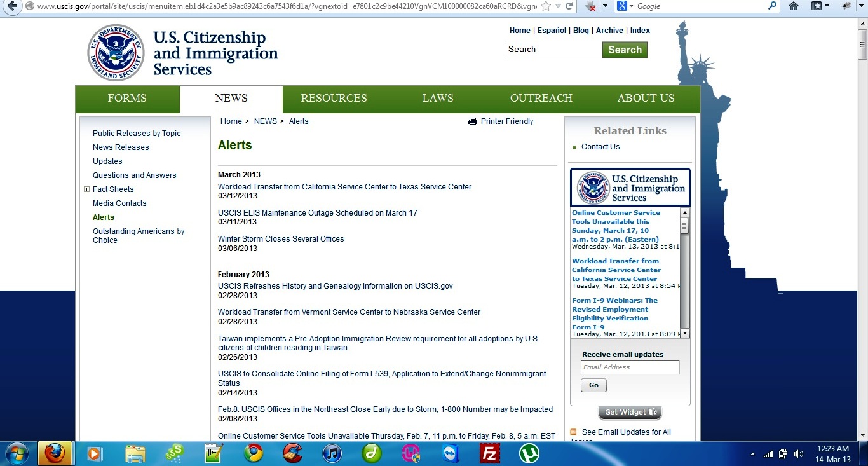
Task: Open the Archive link in the header
Action: pos(609,31)
